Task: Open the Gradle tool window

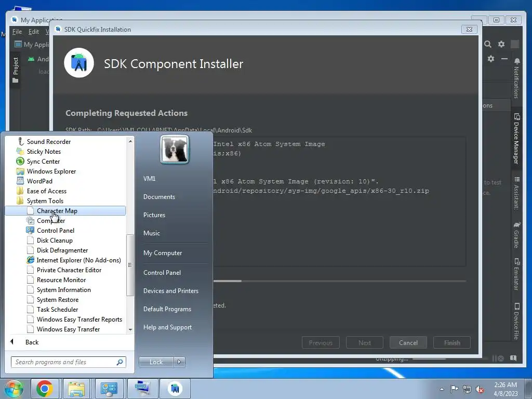Action: (x=516, y=235)
